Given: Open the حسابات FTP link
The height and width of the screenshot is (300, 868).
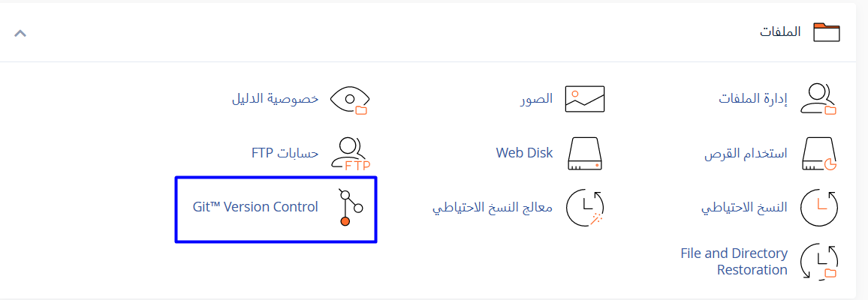Looking at the screenshot, I should tap(285, 154).
